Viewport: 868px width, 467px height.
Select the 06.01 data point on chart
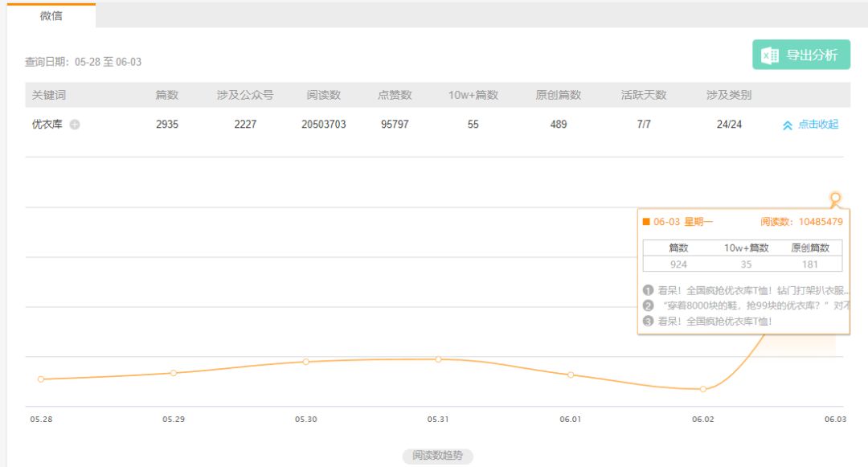point(571,375)
